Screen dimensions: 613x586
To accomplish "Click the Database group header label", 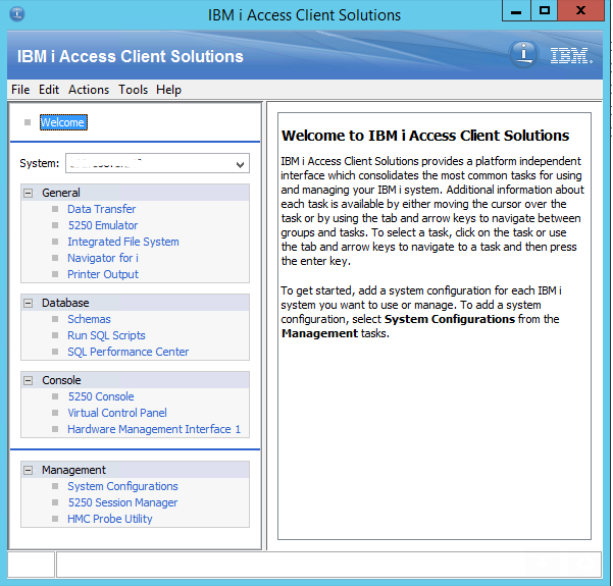I will point(65,303).
